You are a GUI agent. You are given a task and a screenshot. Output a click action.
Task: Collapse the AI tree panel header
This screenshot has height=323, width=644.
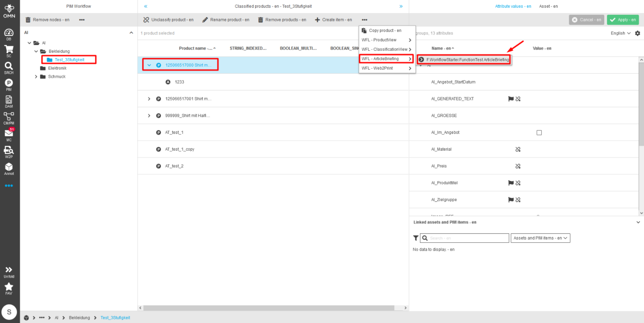point(131,33)
